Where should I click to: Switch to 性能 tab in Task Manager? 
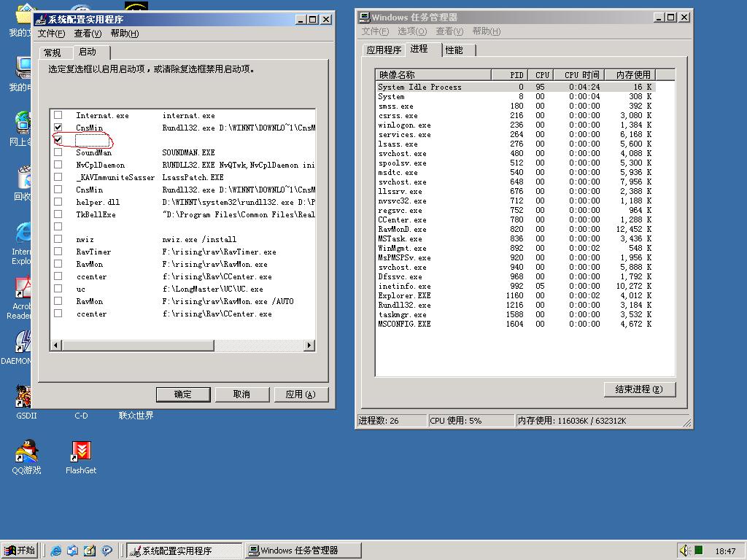(x=455, y=50)
